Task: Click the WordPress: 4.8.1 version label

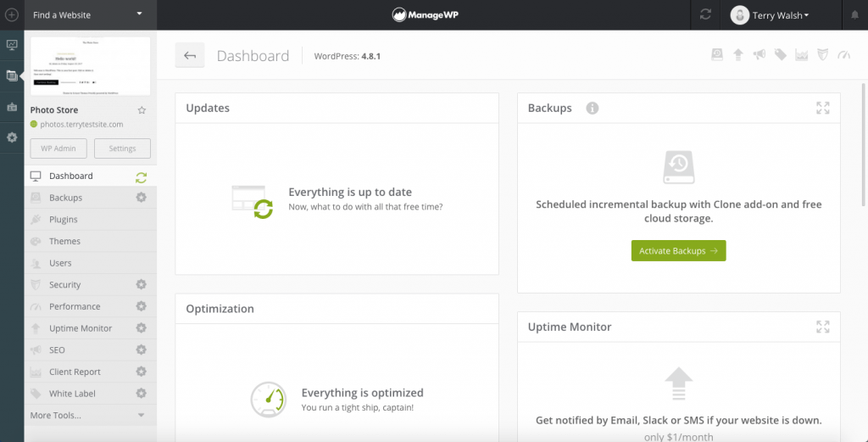Action: pos(347,56)
